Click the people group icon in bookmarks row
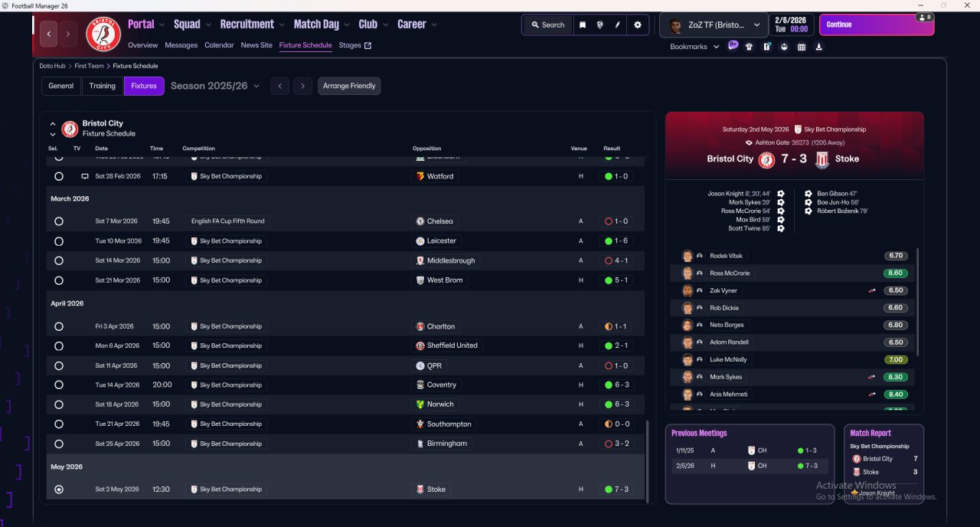This screenshot has width=980, height=527. [x=784, y=47]
